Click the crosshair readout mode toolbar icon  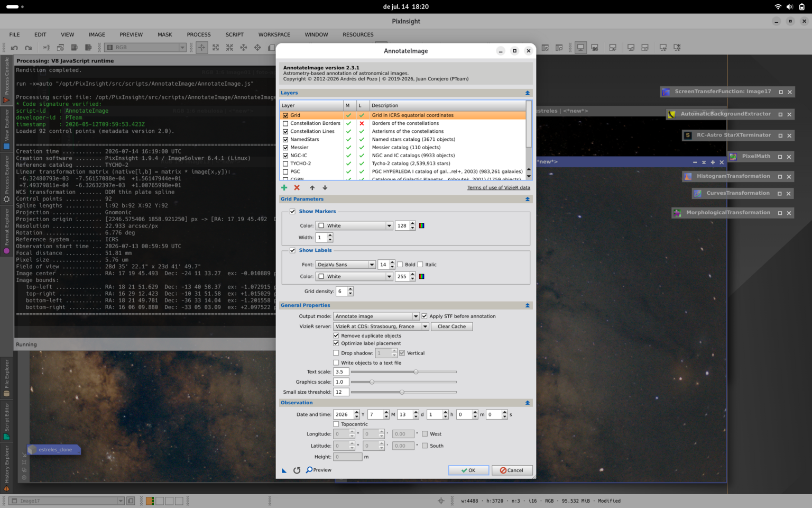point(202,48)
